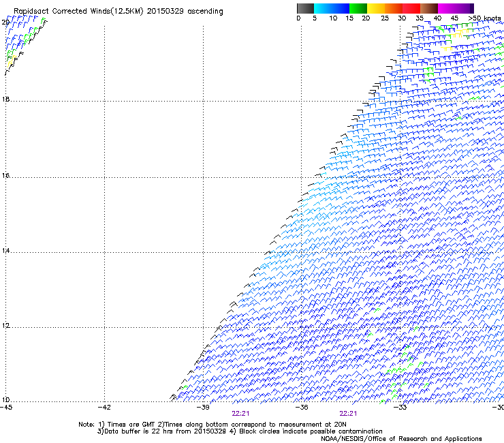
Task: Click the yellow 20-25 knots legend color
Action: [376, 8]
